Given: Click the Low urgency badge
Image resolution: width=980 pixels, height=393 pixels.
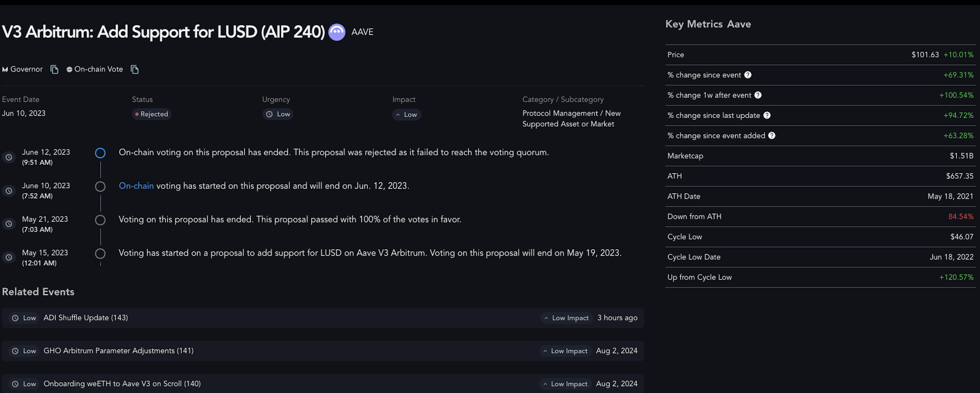Looking at the screenshot, I should 278,114.
